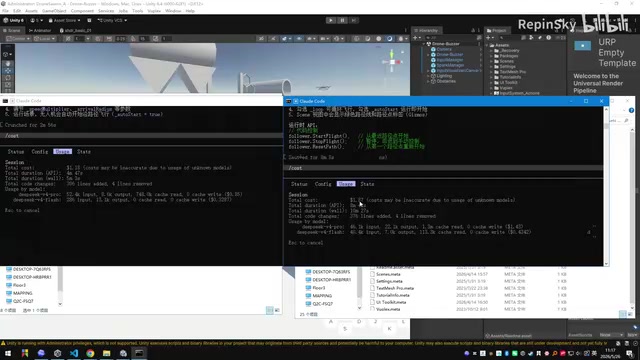Collapse the Drone-Buzzer scene in Hierarchy
Viewport: 640px width, 360px height.
[424, 44]
